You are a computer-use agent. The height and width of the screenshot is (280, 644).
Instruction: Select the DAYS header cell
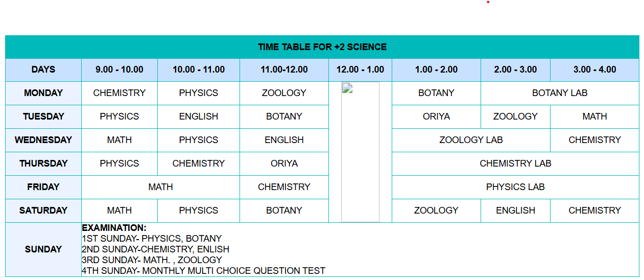click(x=43, y=69)
